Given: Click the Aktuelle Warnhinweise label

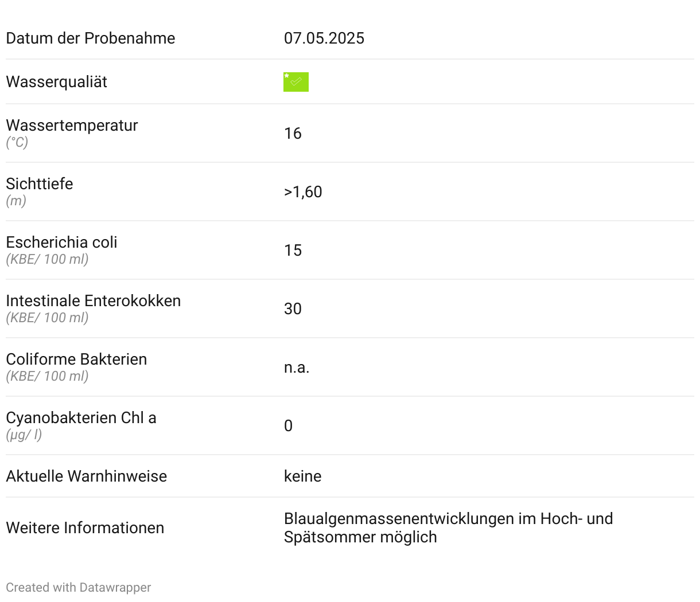Looking at the screenshot, I should (86, 476).
